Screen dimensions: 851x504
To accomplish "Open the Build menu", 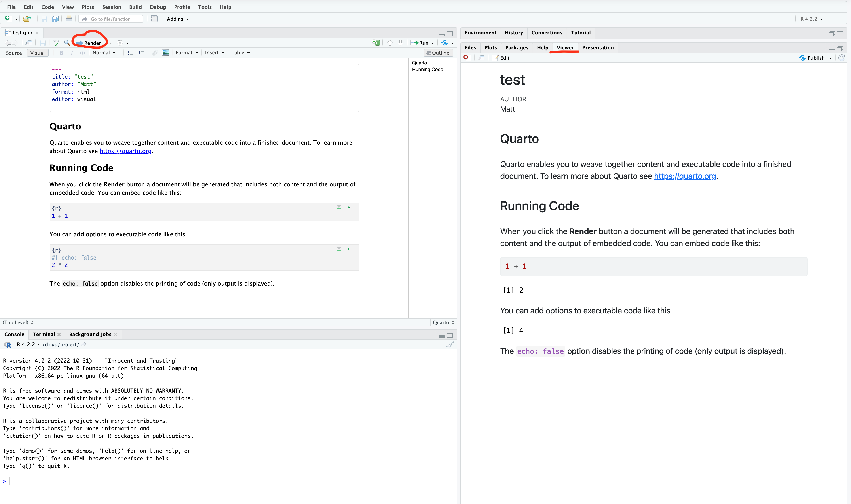I will click(135, 7).
